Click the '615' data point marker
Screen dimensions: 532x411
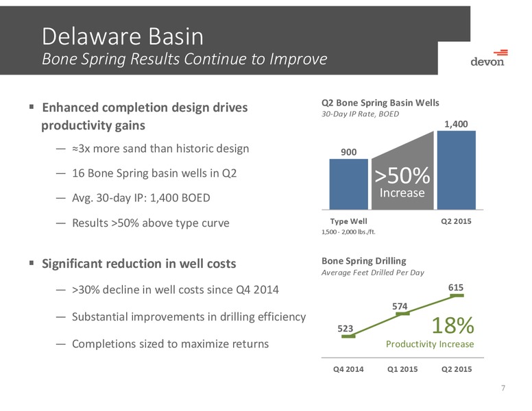pyautogui.click(x=457, y=296)
